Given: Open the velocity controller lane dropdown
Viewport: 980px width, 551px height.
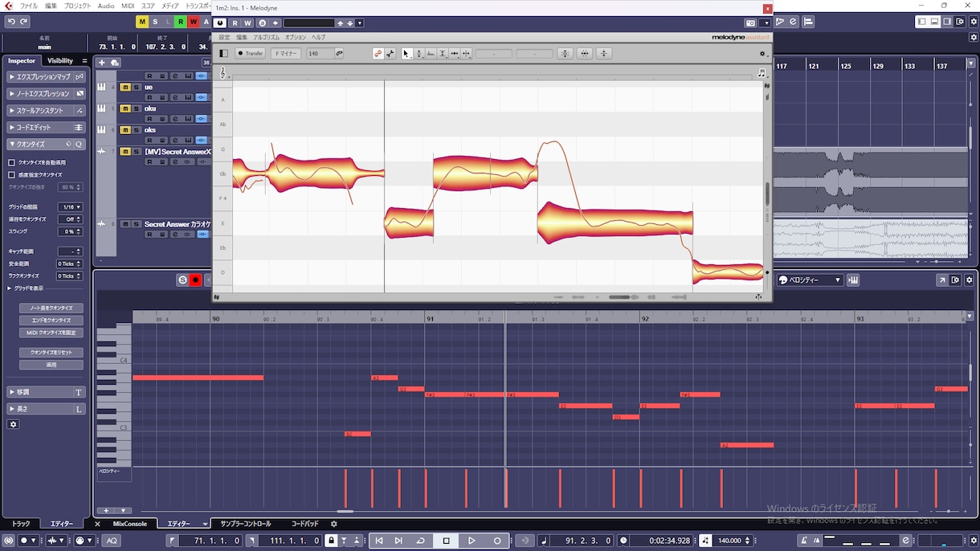Looking at the screenshot, I should coord(810,280).
